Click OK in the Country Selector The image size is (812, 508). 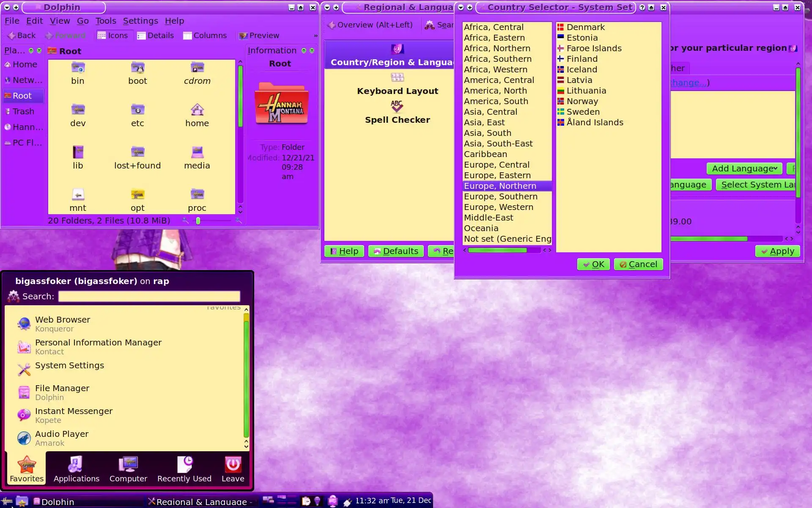point(593,264)
